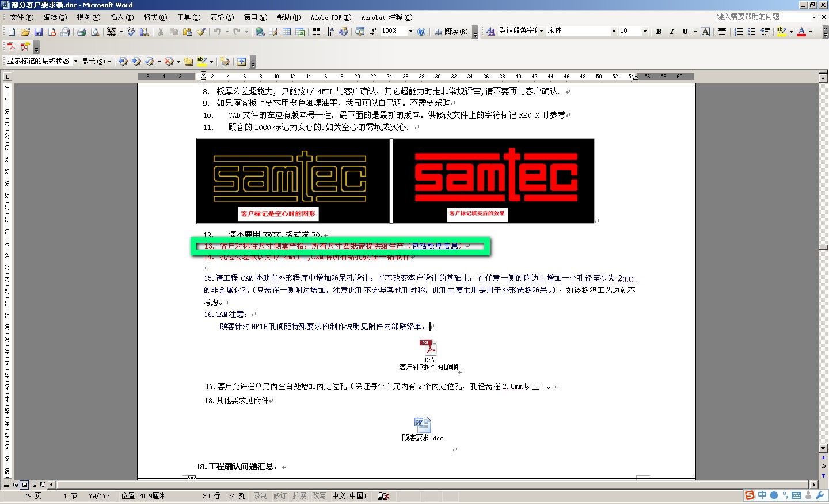
Task: Open the font color dropdown arrow
Action: click(x=811, y=32)
